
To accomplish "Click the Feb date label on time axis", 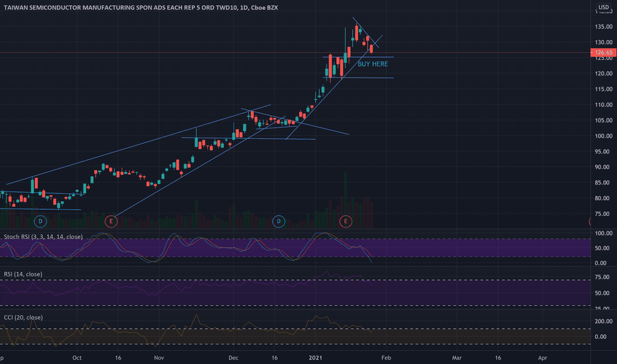I will 386,357.
